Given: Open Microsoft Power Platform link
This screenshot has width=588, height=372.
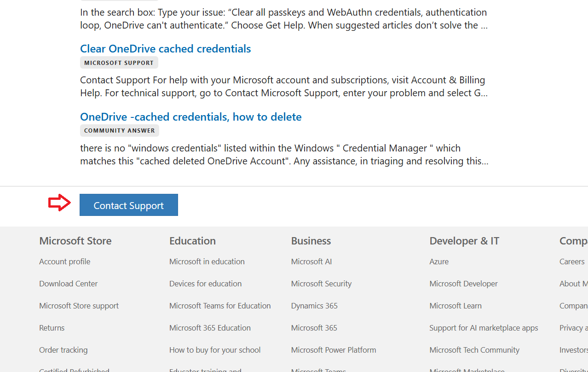Looking at the screenshot, I should (x=334, y=350).
